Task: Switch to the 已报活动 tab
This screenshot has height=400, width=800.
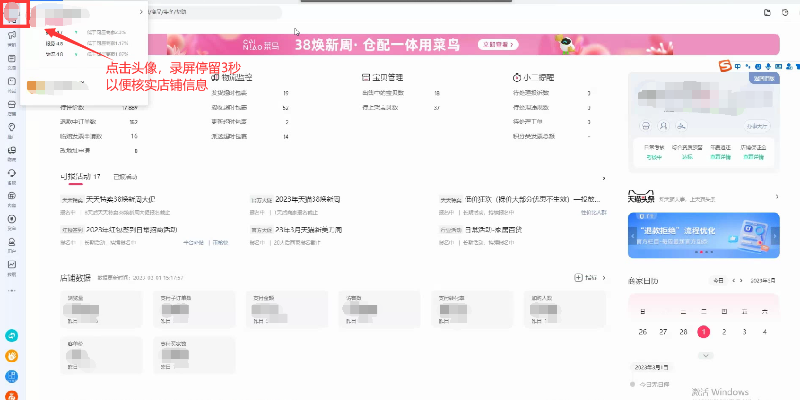Action: [x=126, y=176]
